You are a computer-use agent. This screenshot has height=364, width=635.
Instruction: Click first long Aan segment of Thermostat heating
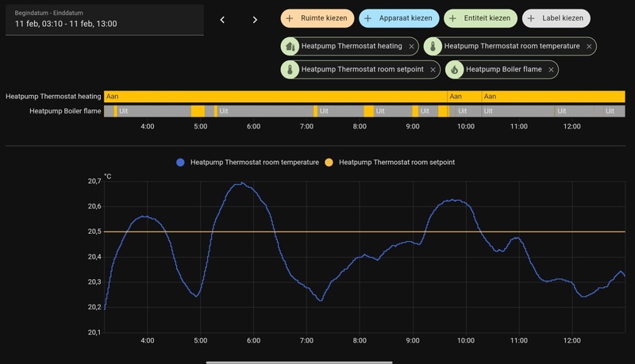pos(275,96)
